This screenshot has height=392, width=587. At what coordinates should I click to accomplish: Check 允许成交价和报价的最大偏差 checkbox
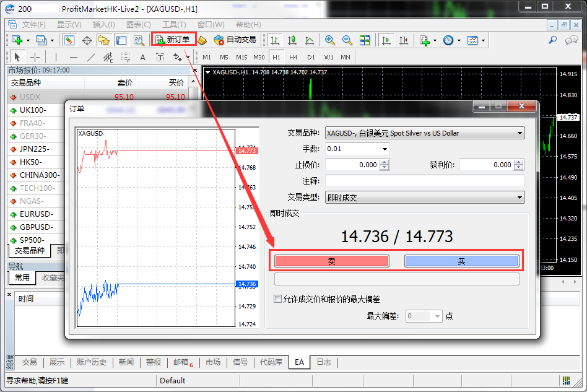pos(277,299)
